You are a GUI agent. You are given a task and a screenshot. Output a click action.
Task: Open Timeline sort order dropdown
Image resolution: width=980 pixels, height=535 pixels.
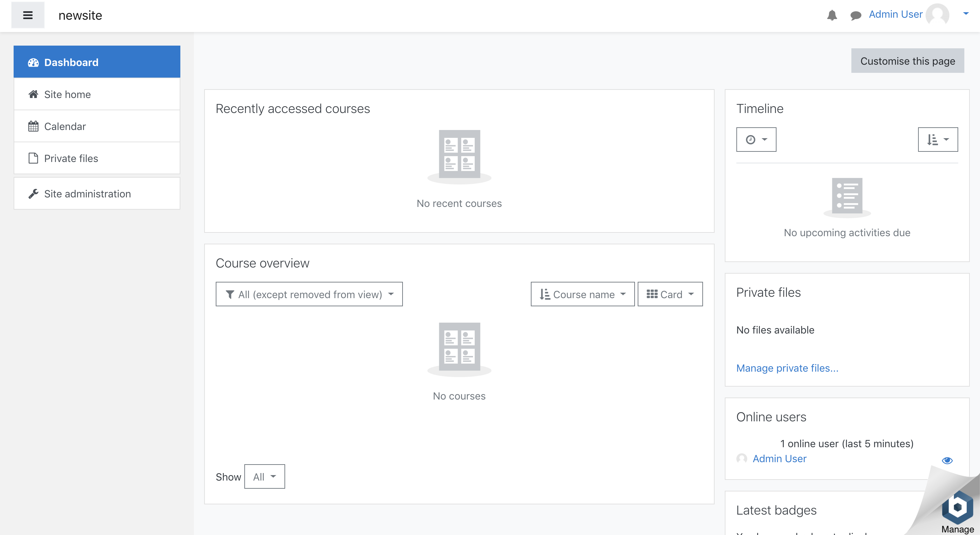click(937, 139)
